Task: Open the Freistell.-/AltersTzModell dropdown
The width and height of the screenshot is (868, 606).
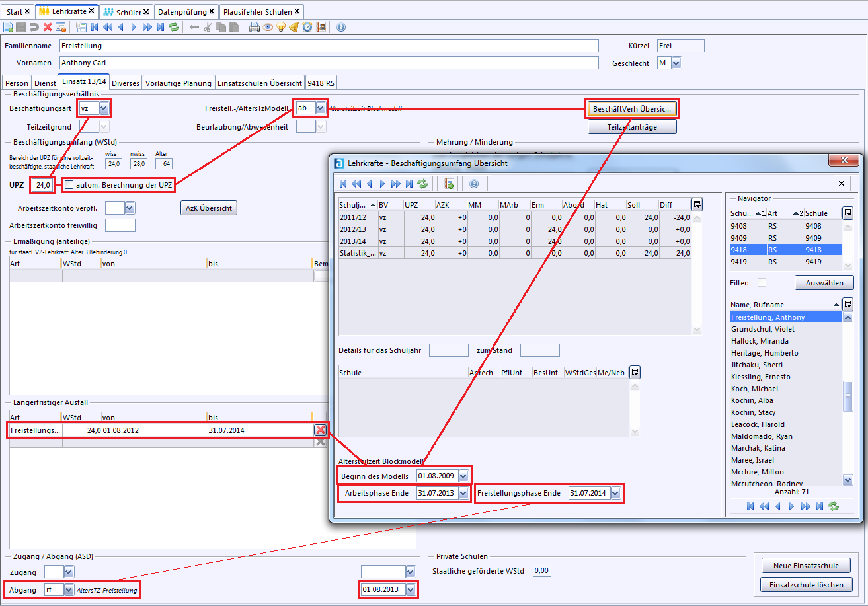Action: pos(321,108)
